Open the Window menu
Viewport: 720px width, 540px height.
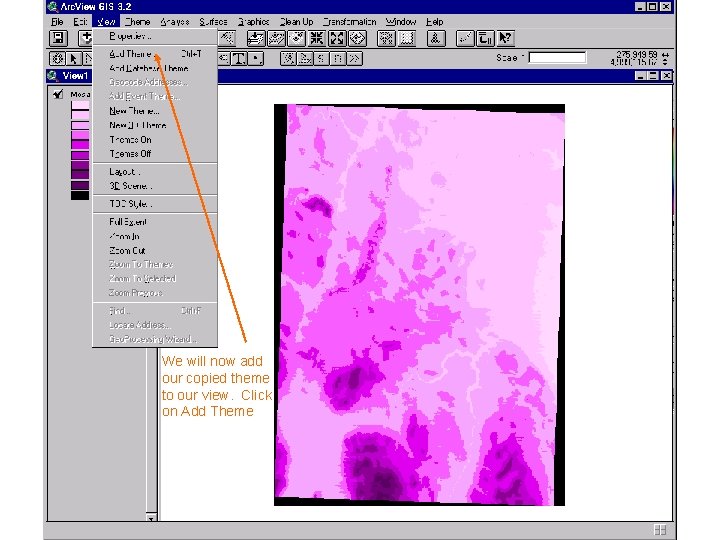(401, 22)
